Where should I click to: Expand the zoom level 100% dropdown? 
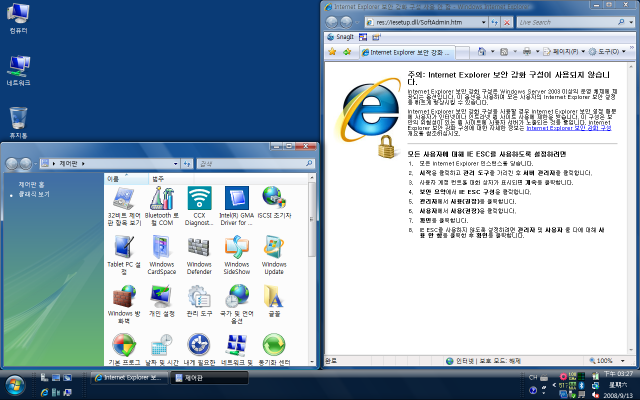point(623,361)
